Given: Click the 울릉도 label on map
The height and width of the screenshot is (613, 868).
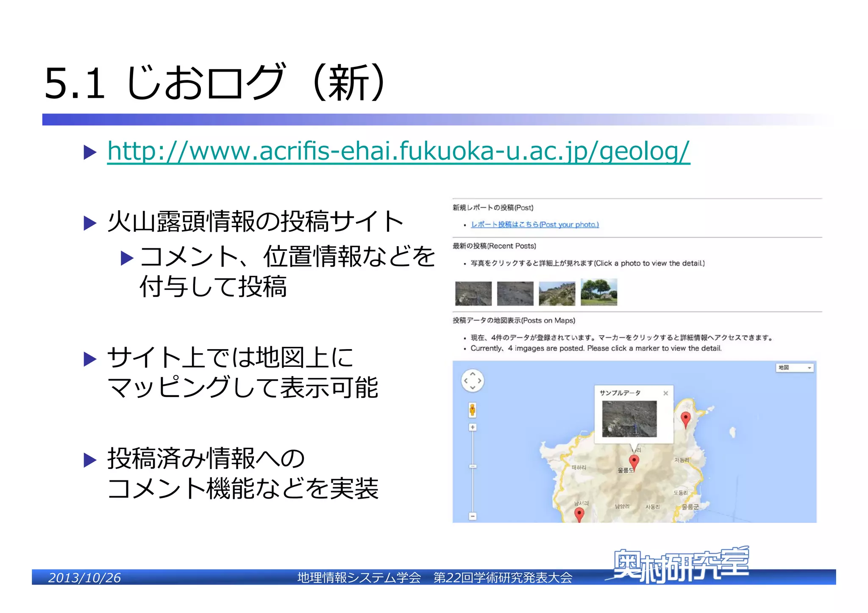Looking at the screenshot, I should click(625, 470).
